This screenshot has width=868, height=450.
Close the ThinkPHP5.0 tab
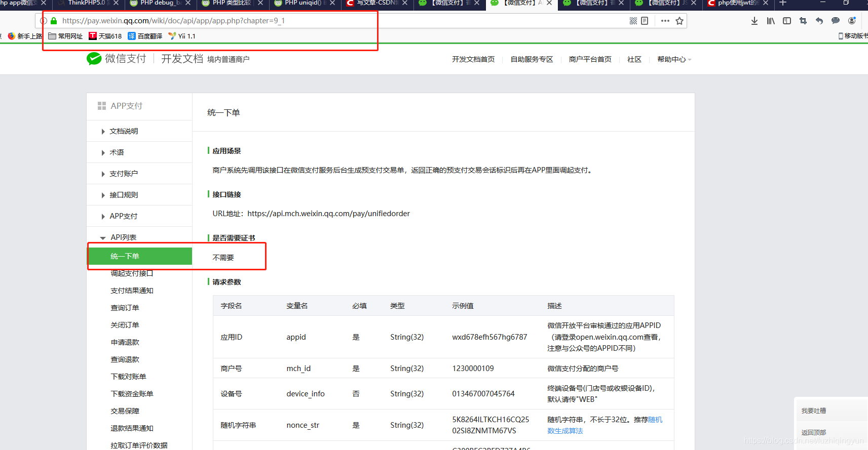tap(116, 3)
